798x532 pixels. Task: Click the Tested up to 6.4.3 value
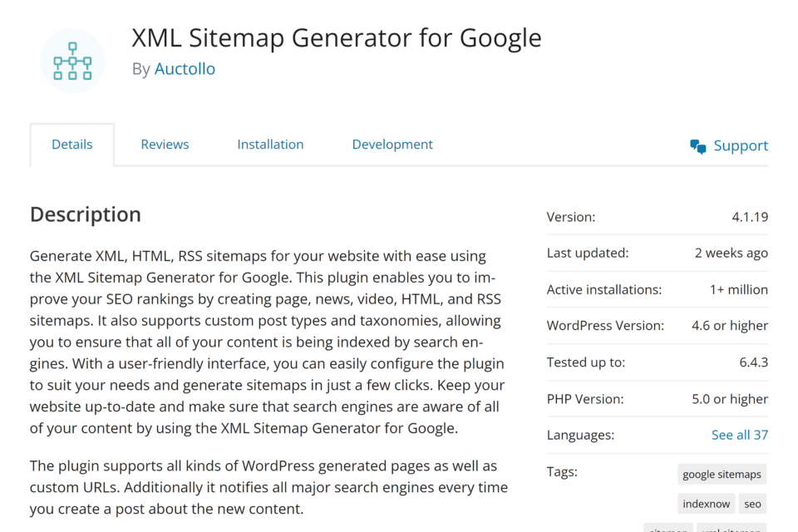pyautogui.click(x=753, y=362)
